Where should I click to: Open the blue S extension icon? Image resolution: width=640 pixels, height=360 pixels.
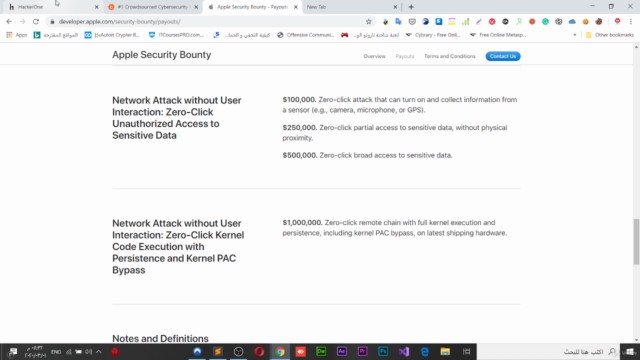[439, 22]
